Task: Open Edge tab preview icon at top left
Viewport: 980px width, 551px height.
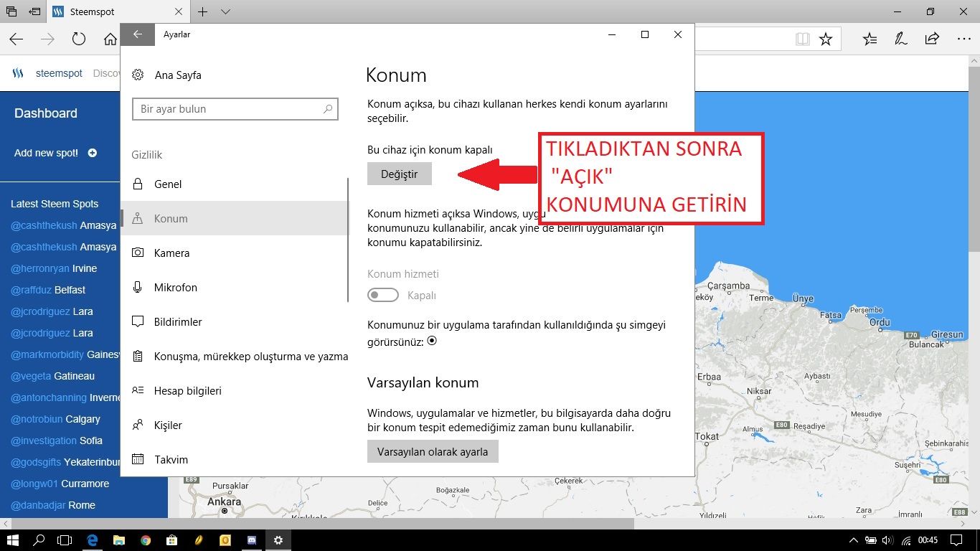Action: [11, 11]
